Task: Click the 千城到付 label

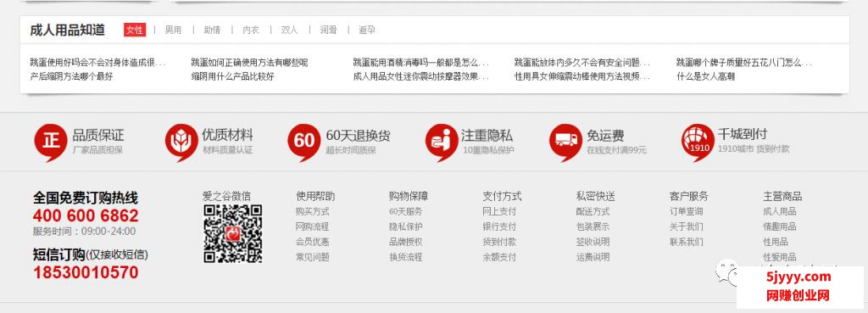Action: click(x=743, y=134)
